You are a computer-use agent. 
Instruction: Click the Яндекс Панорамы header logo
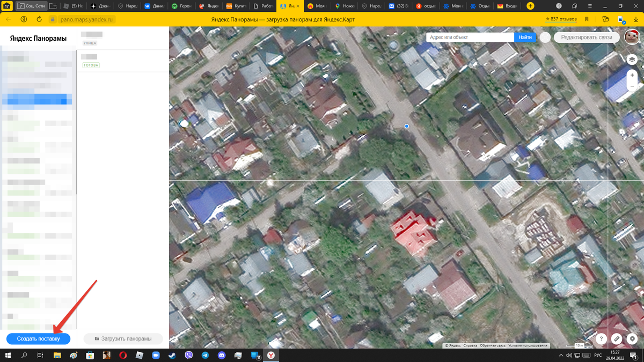pyautogui.click(x=38, y=39)
